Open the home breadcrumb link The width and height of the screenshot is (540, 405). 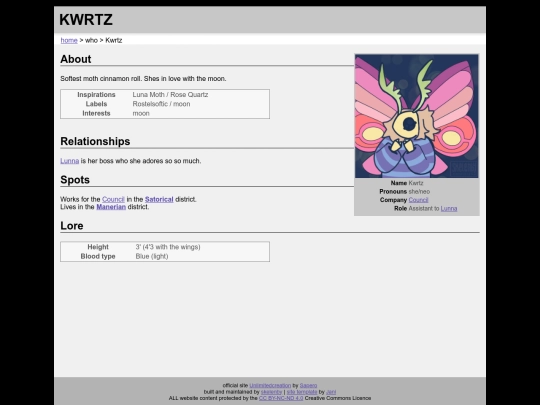point(69,40)
